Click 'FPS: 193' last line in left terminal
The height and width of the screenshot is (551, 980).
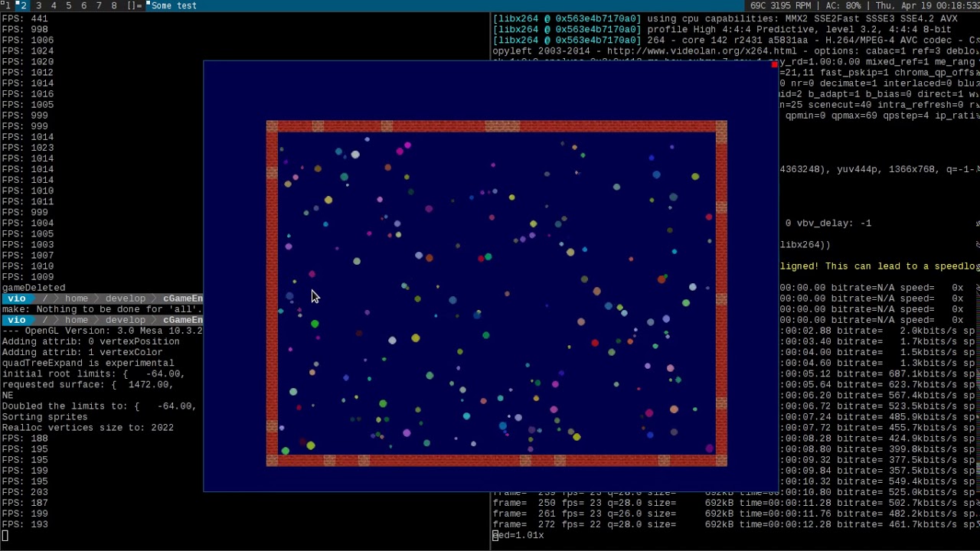[x=24, y=524]
